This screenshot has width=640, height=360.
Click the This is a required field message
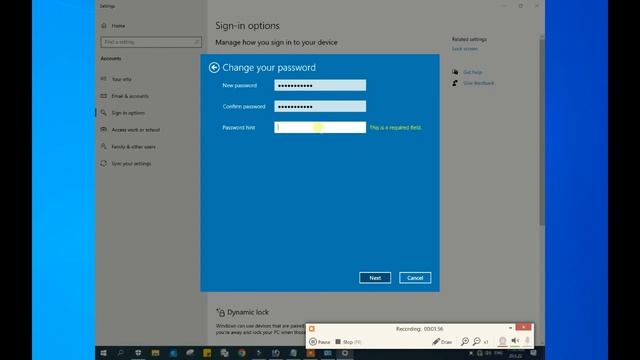click(396, 128)
